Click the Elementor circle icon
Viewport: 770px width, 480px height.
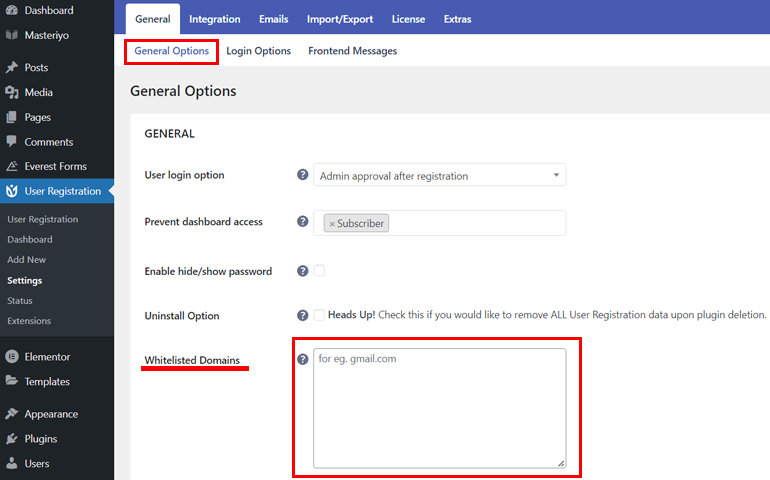[12, 357]
